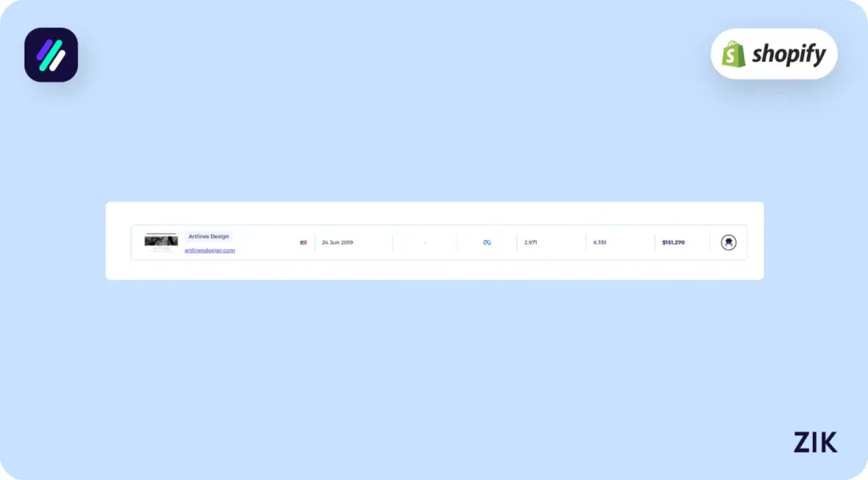This screenshot has width=868, height=480.
Task: Click the 2,971 value
Action: [x=531, y=243]
